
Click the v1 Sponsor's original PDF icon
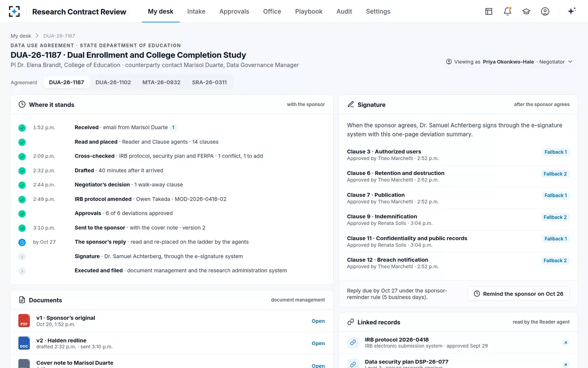(x=24, y=321)
